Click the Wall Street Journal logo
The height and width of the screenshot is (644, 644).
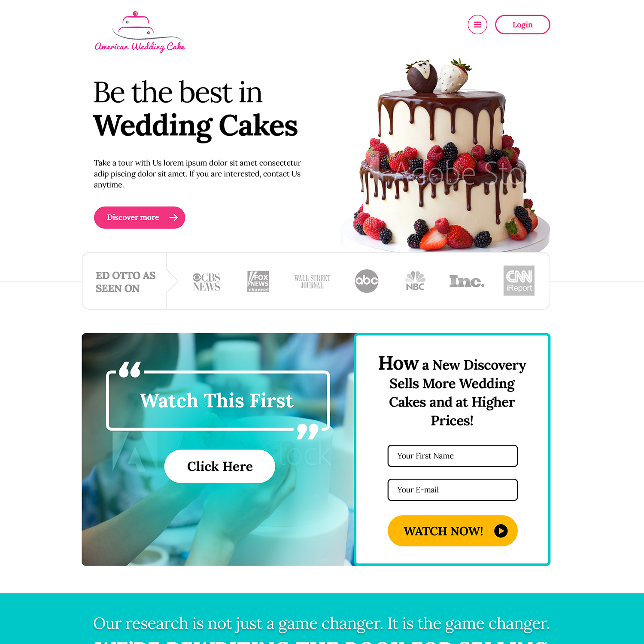(x=312, y=282)
